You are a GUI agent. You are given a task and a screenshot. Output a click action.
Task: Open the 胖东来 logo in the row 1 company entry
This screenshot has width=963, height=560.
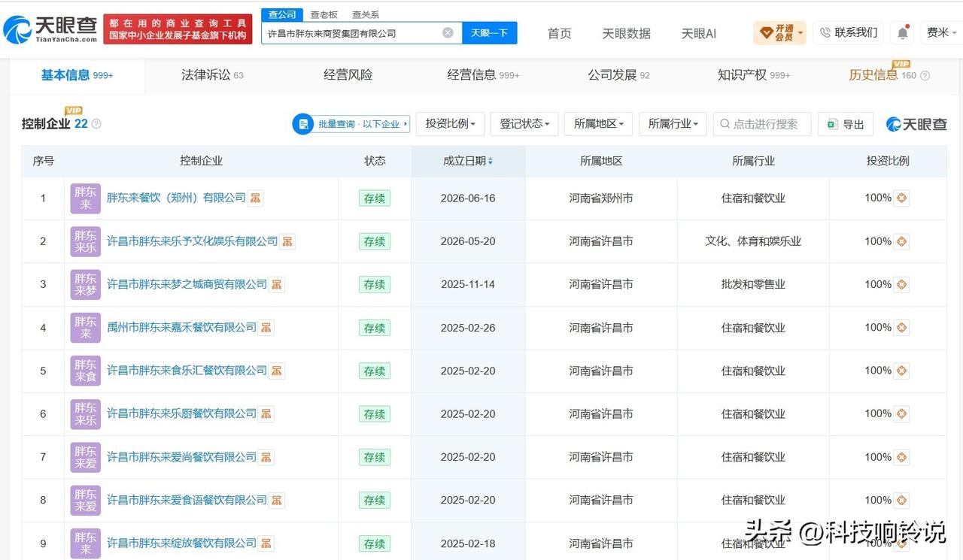tap(85, 198)
